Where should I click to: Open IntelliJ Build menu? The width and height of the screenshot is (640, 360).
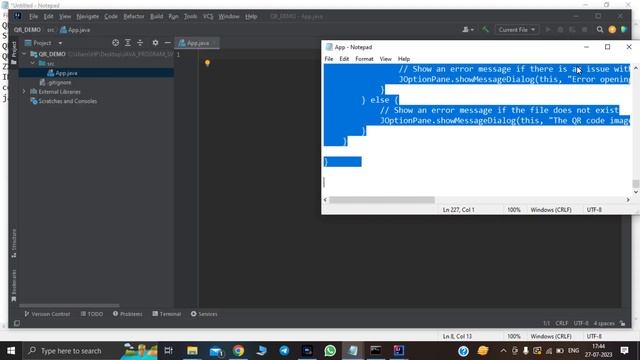pyautogui.click(x=156, y=16)
